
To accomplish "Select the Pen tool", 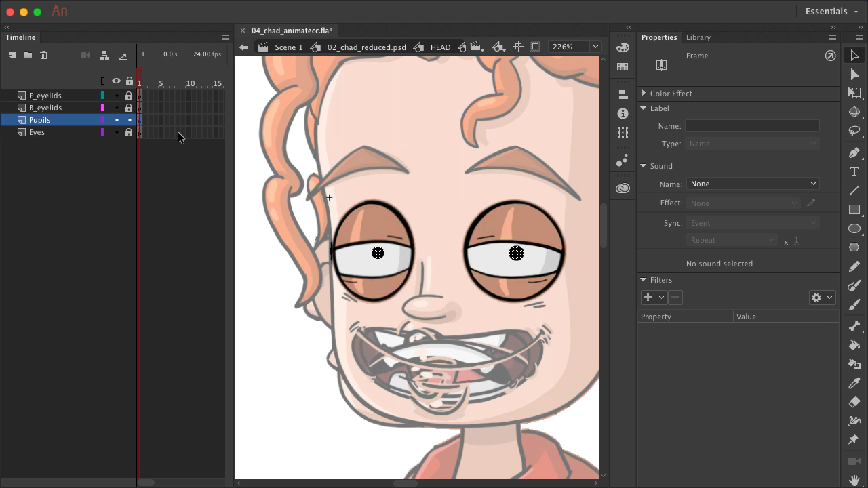I will click(854, 152).
